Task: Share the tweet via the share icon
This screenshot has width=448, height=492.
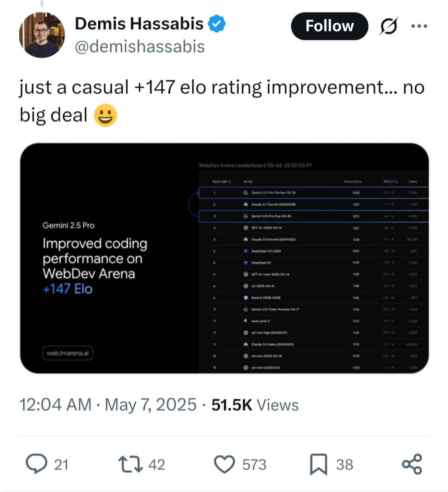Action: pos(412,464)
